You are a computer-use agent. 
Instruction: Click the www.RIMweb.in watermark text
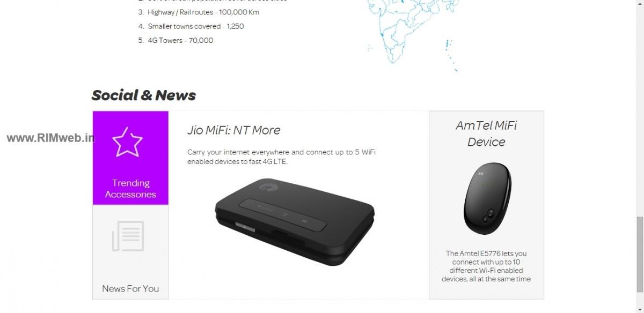pos(51,138)
